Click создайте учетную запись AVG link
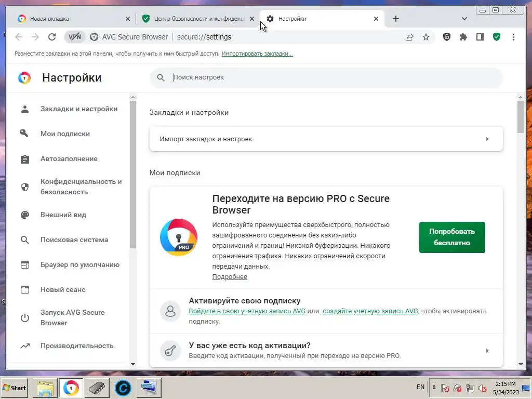This screenshot has height=399, width=532. (x=370, y=311)
